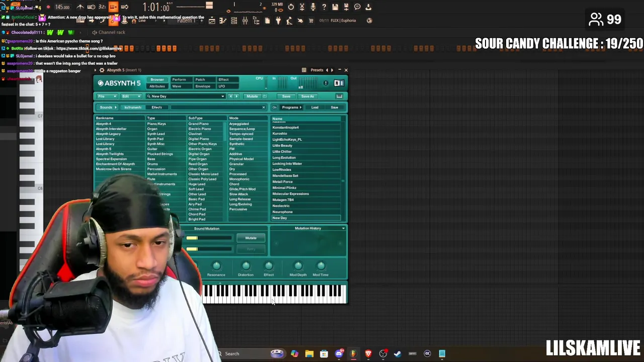This screenshot has width=644, height=362.
Task: Click Mutate in Sound Mutation panel
Action: (251, 238)
